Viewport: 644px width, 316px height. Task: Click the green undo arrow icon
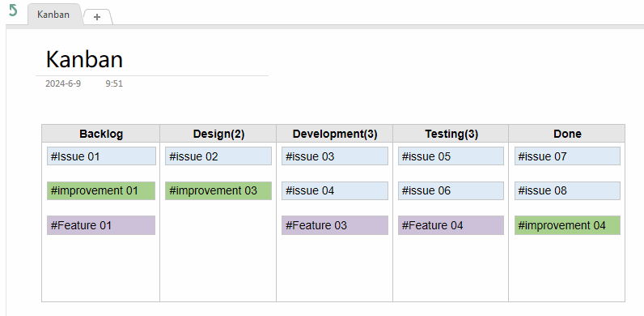(13, 11)
